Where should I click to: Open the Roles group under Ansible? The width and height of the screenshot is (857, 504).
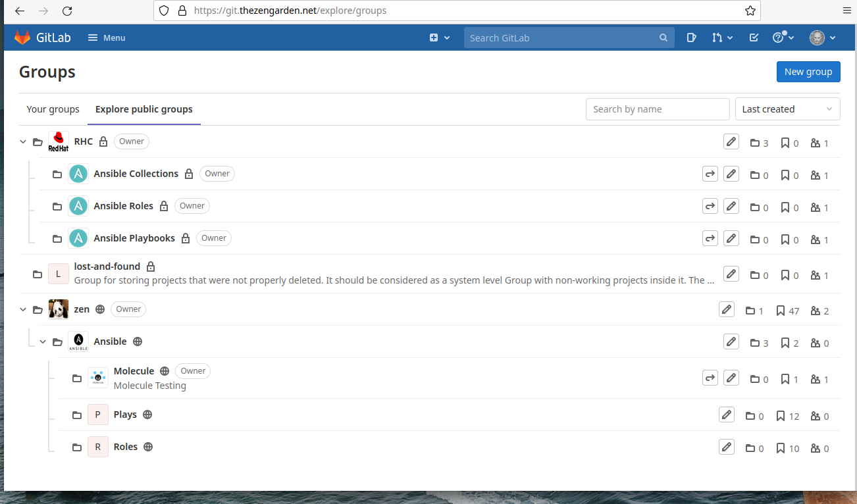point(126,447)
